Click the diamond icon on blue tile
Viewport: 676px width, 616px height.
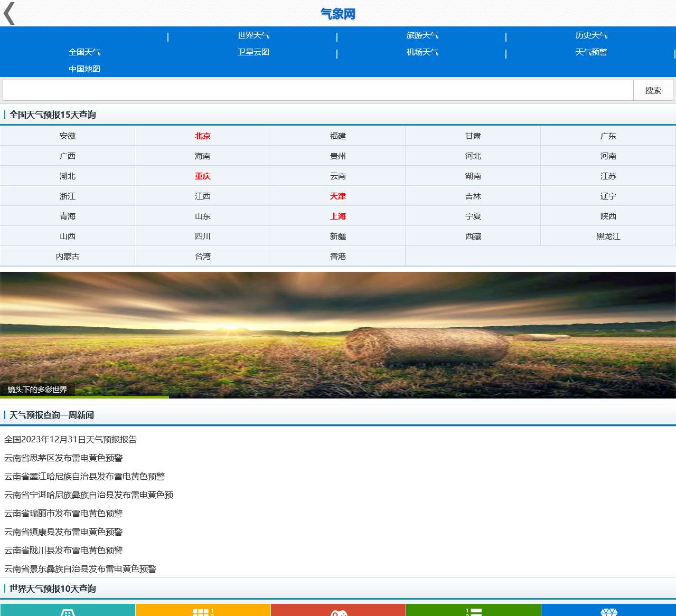click(608, 612)
